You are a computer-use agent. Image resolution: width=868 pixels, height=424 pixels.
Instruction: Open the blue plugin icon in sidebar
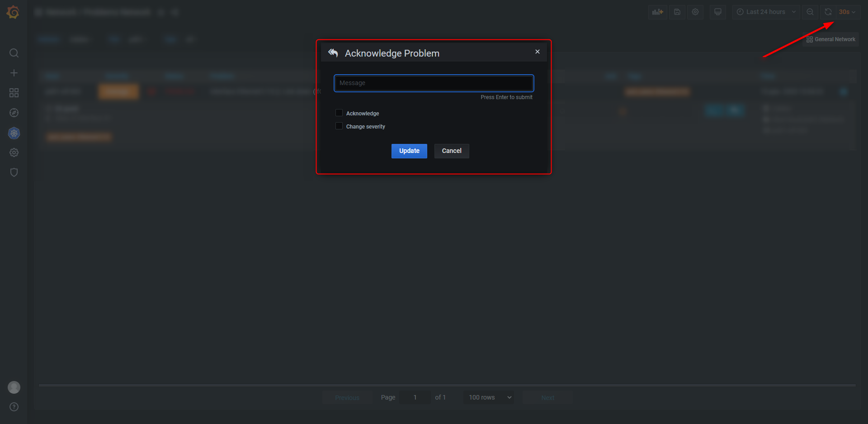click(x=14, y=133)
